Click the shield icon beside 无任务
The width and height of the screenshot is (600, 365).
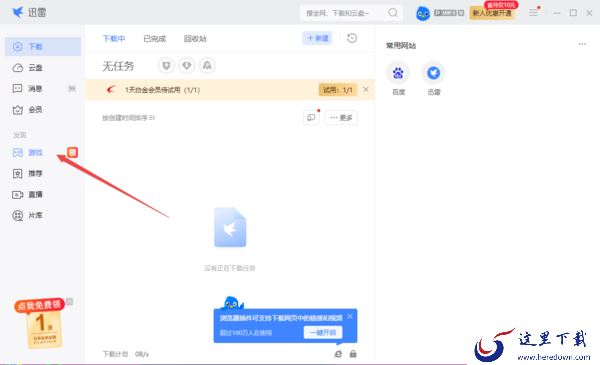click(166, 66)
